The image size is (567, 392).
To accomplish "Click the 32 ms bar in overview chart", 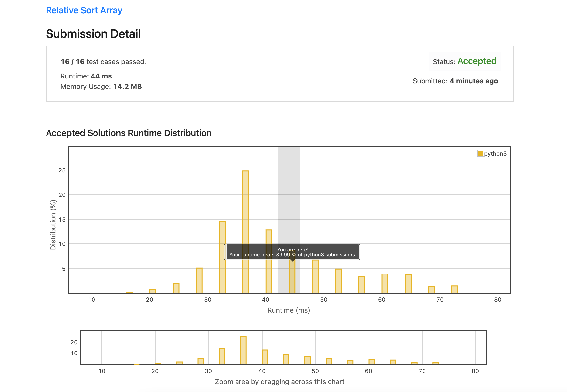I will pyautogui.click(x=222, y=356).
